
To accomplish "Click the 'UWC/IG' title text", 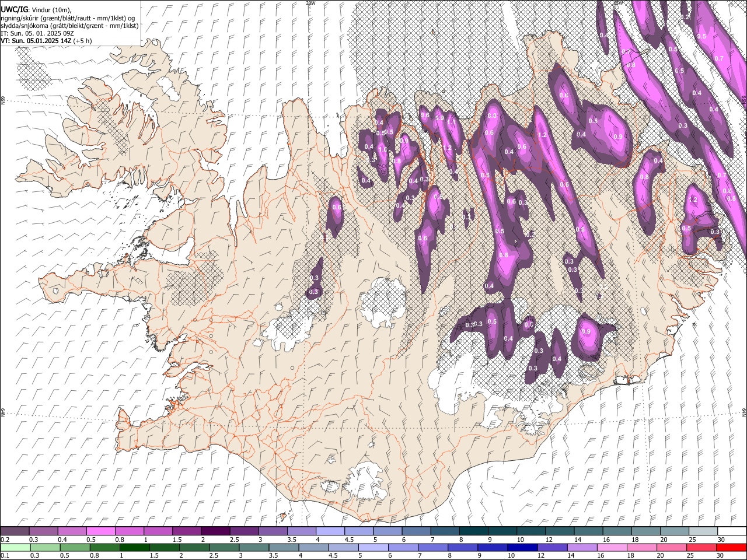I will [14, 9].
